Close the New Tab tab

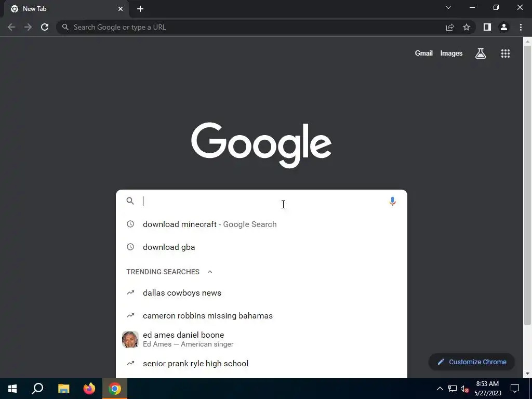click(121, 9)
